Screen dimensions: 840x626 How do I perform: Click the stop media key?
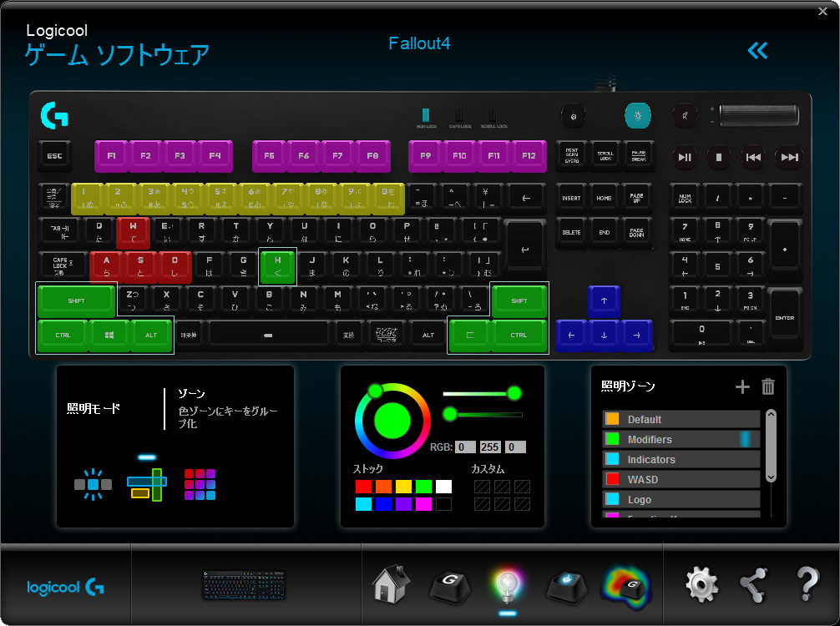pos(719,157)
